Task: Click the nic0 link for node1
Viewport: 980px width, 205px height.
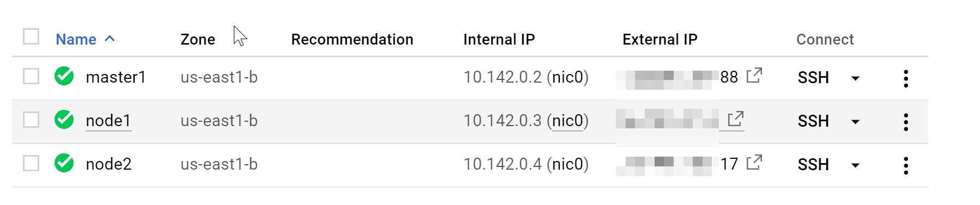Action: point(567,120)
